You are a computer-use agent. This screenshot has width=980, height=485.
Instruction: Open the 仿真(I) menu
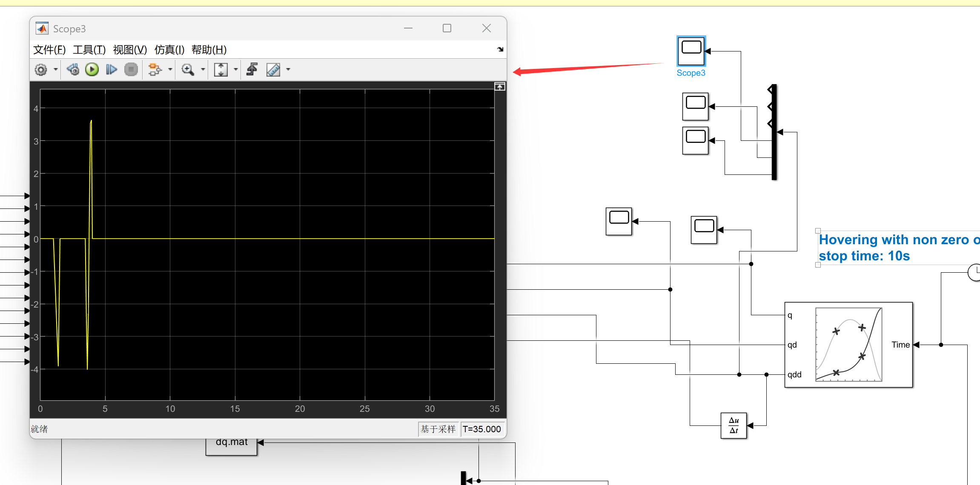pyautogui.click(x=169, y=50)
